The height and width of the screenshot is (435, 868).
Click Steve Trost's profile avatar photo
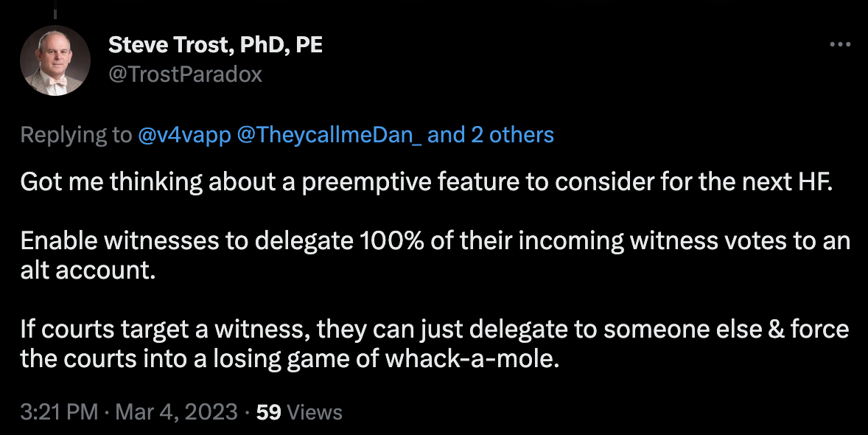55,61
